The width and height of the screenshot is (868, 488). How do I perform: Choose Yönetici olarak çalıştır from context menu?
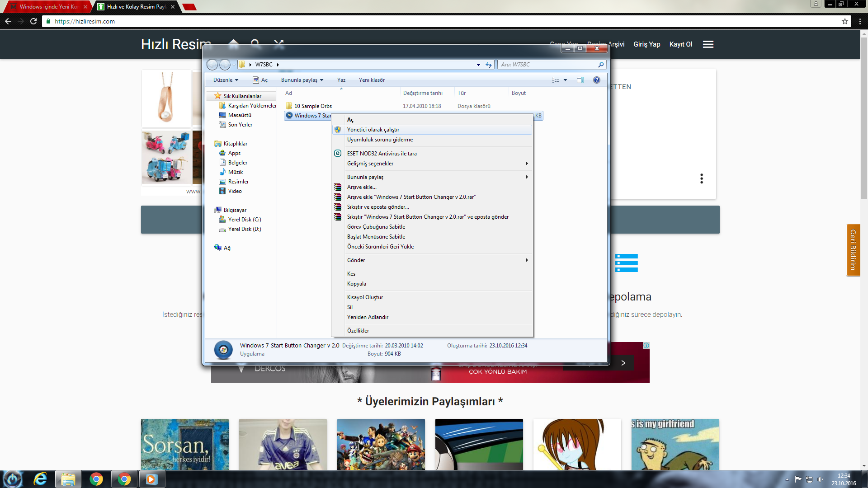432,130
